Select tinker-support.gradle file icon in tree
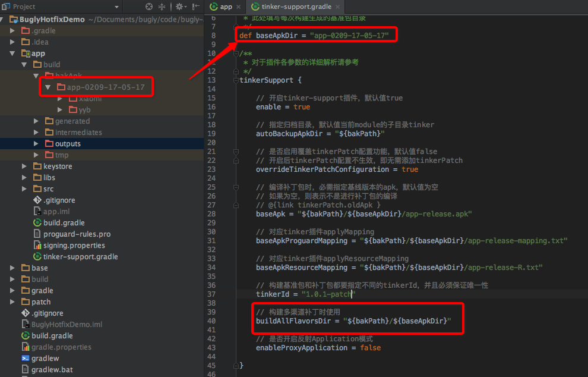The height and width of the screenshot is (377, 588). click(x=37, y=256)
